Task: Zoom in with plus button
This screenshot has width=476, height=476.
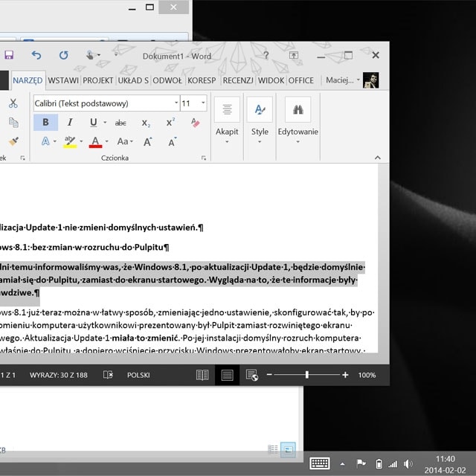Action: pos(345,375)
